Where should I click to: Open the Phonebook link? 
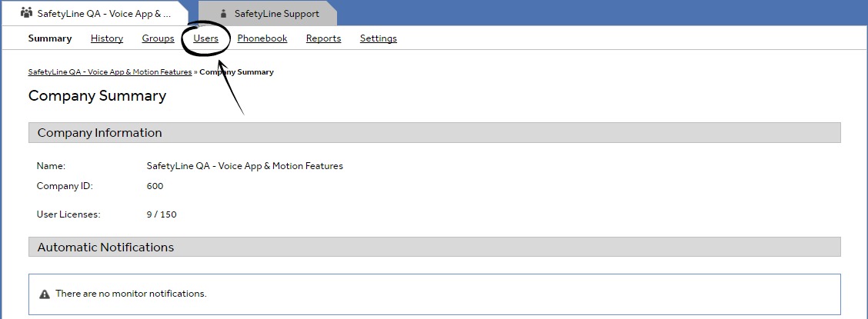262,38
